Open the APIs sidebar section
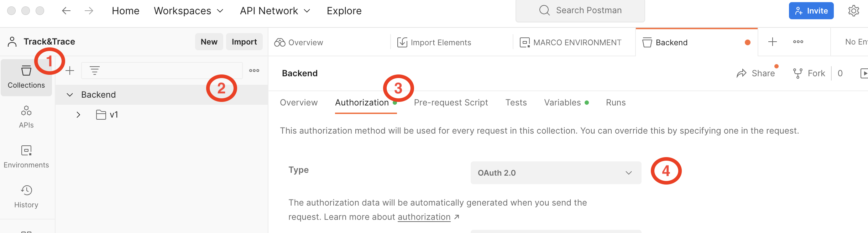Screen dimensions: 868x233 click(x=26, y=117)
